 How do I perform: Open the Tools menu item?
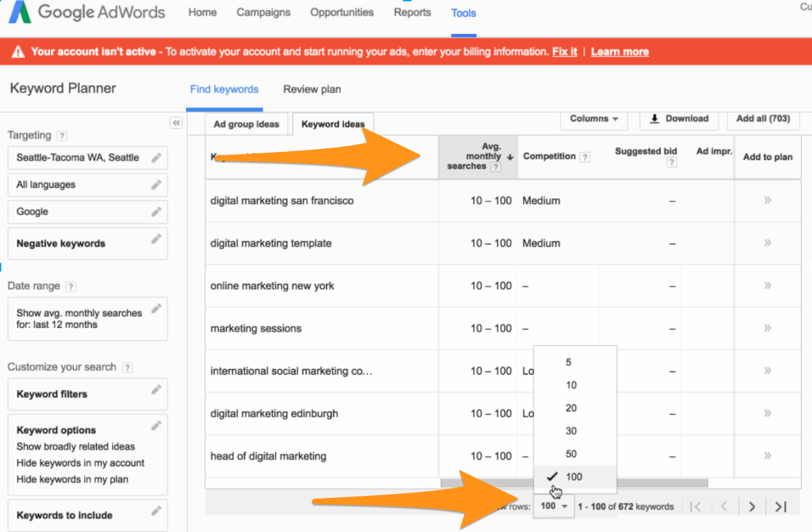[x=464, y=13]
